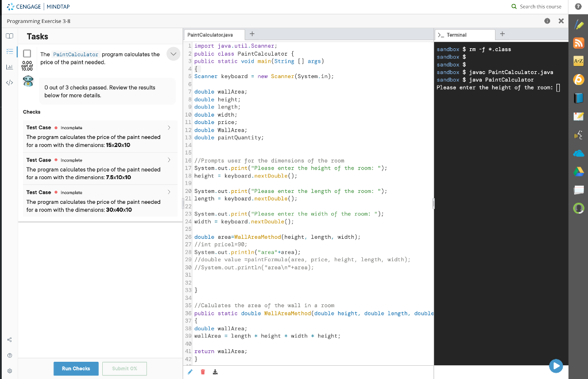
Task: Open the RSS feed icon in right sidebar
Action: tap(578, 44)
